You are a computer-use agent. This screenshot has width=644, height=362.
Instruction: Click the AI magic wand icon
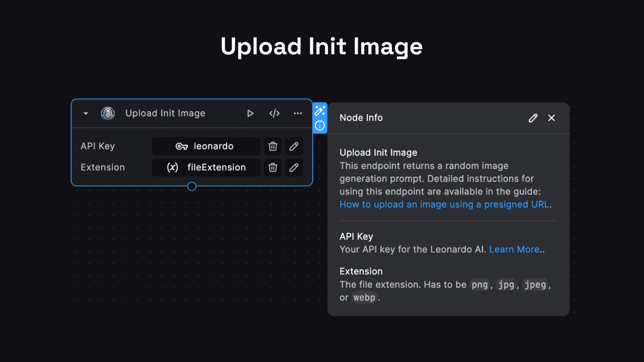coord(320,111)
